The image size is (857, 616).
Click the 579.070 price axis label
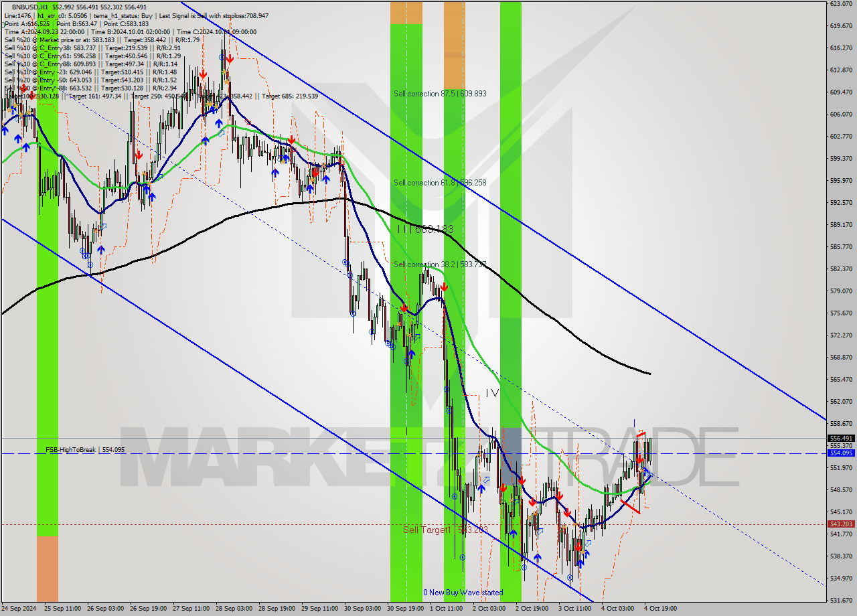(841, 291)
